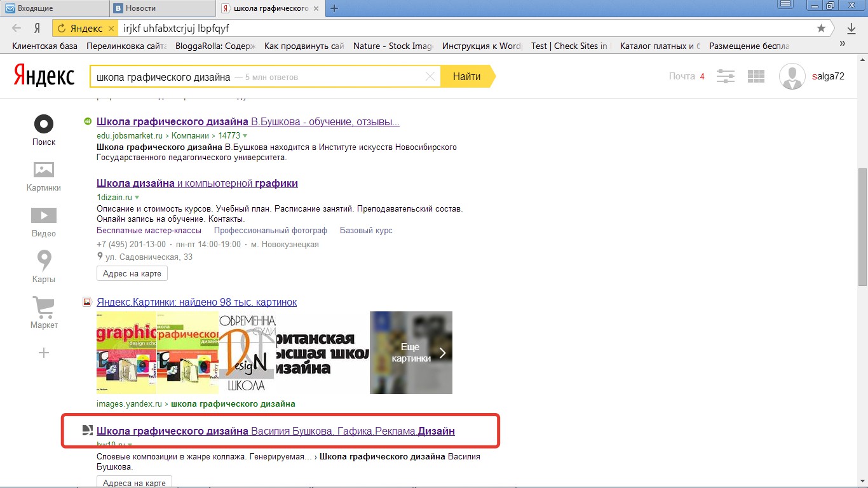868x488 pixels.
Task: Click the page vertical scrollbar thumb
Action: (x=862, y=227)
